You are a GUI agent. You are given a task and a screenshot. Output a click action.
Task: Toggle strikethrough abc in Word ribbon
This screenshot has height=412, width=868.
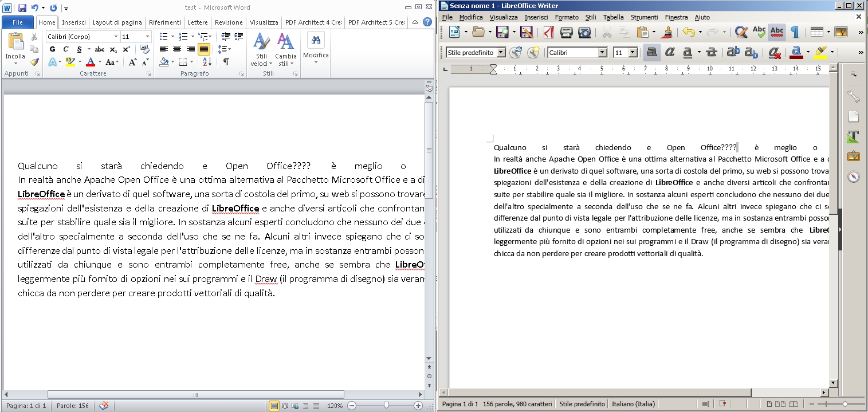(x=100, y=49)
